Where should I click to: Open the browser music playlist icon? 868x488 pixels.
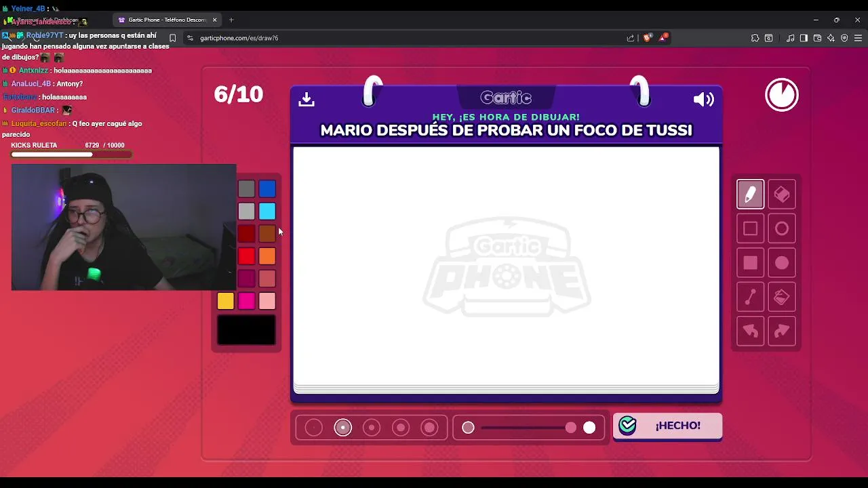[791, 38]
